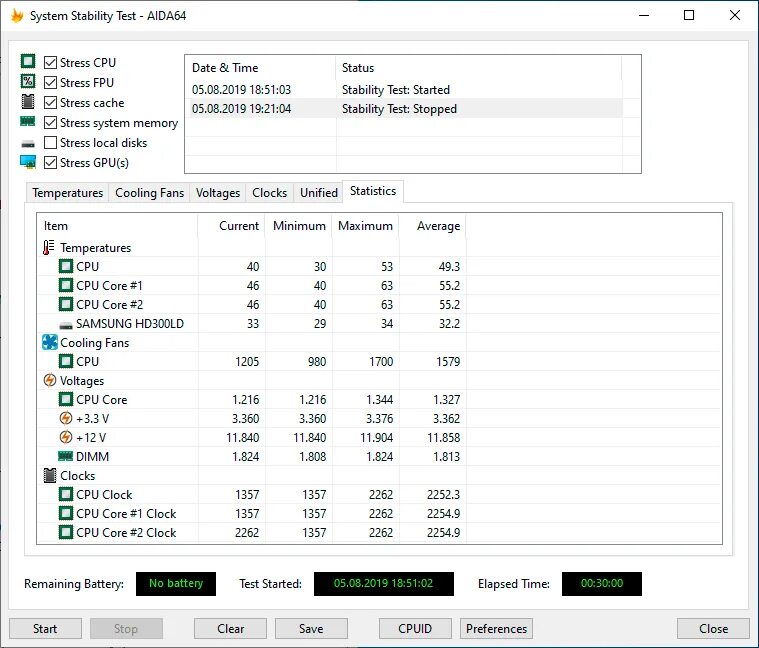Click the chip icon beside Clocks header
759x648 pixels.
50,475
